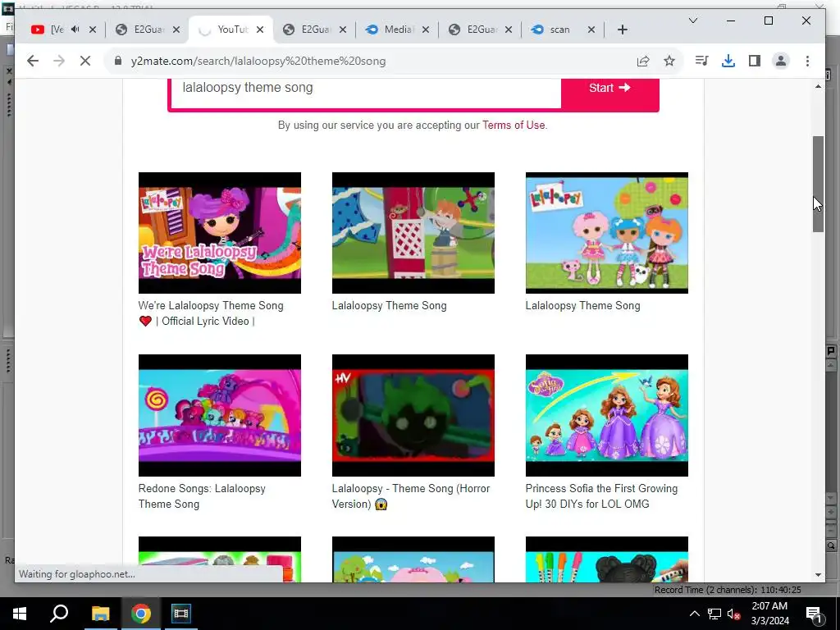Click We're Lalaloopsy Theme Song title
The height and width of the screenshot is (630, 840).
[211, 313]
